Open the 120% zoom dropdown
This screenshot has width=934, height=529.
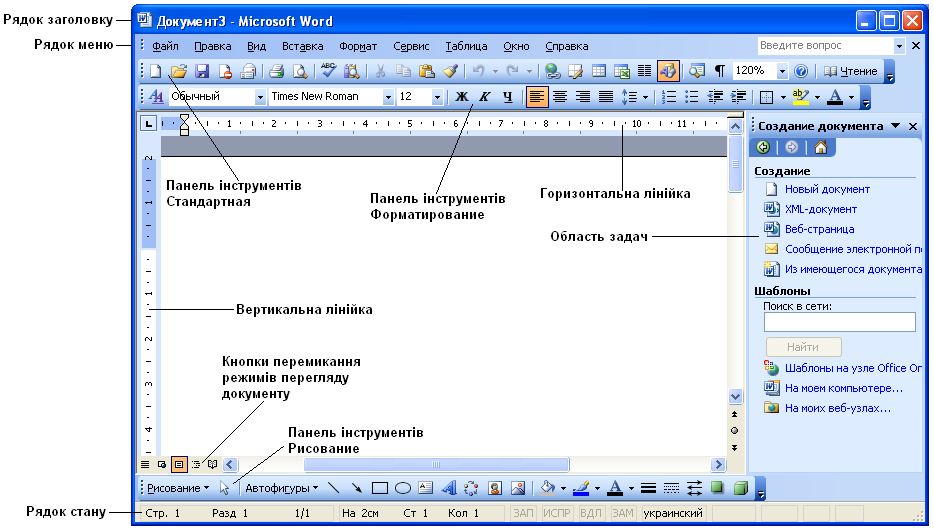point(782,71)
